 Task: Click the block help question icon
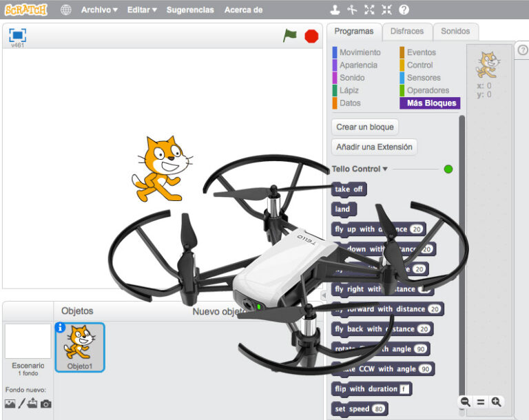[x=404, y=10]
